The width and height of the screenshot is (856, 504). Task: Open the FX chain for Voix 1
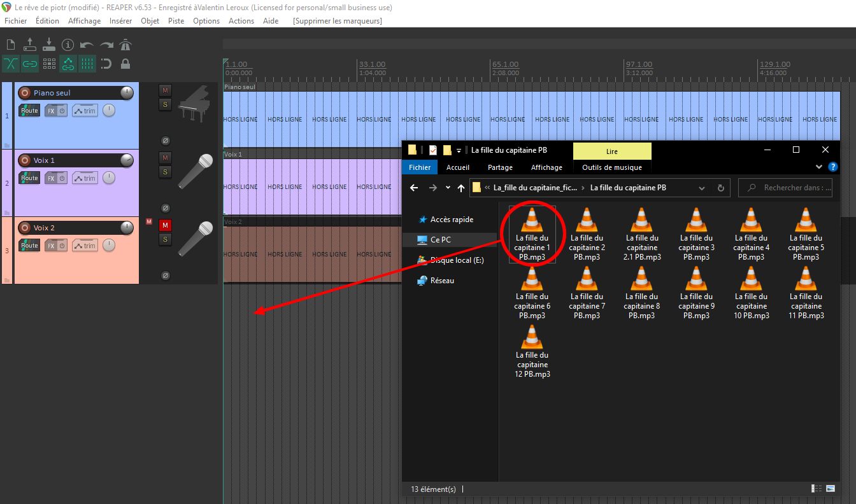51,178
